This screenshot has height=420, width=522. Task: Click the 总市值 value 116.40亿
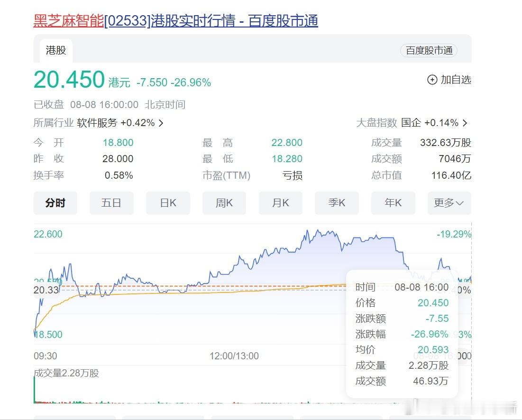pyautogui.click(x=451, y=175)
